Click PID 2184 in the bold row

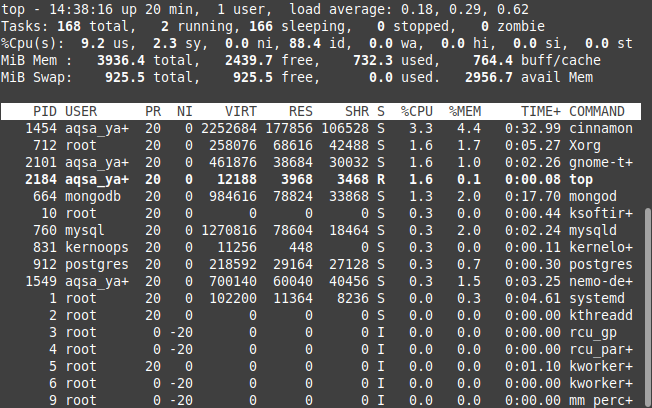pos(41,180)
